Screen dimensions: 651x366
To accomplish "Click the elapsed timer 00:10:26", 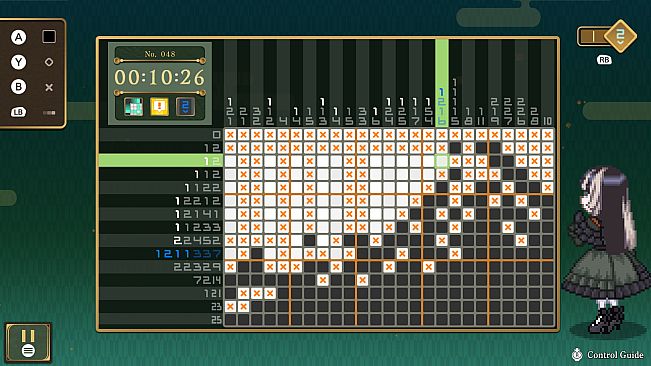I will [x=160, y=77].
